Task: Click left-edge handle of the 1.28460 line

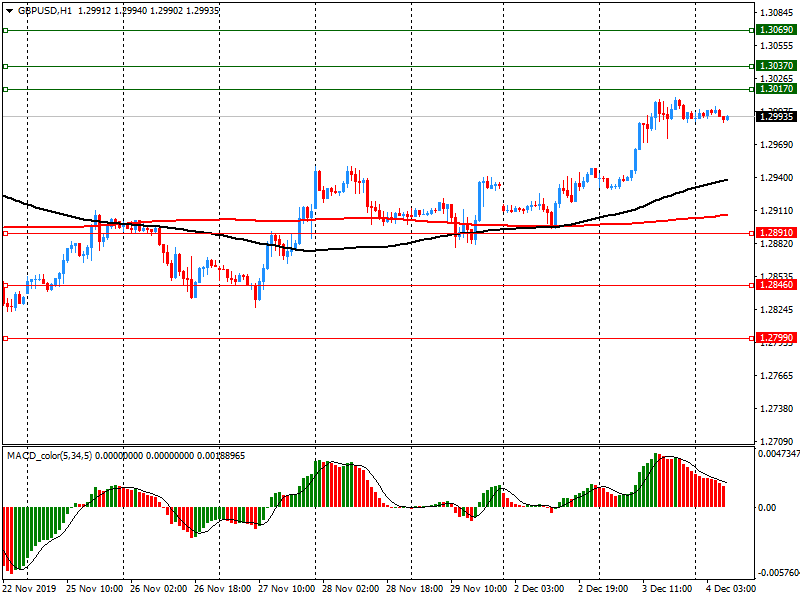Action: [x=5, y=285]
